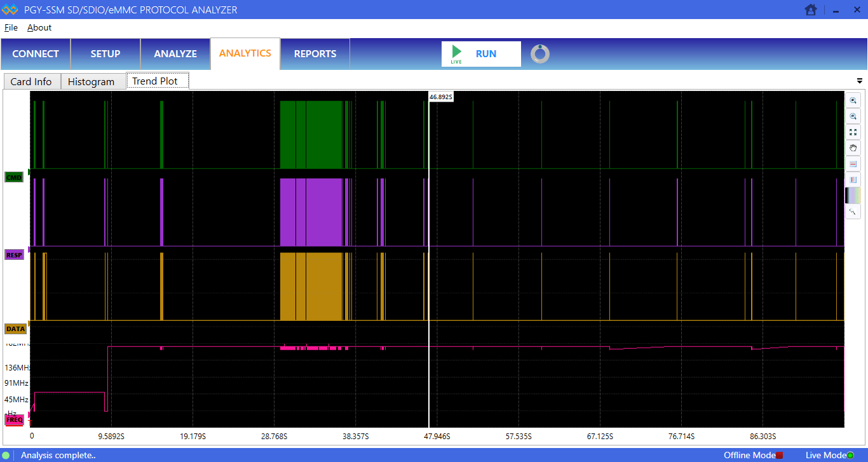
Task: Navigate to the REPORTS section
Action: tap(315, 54)
